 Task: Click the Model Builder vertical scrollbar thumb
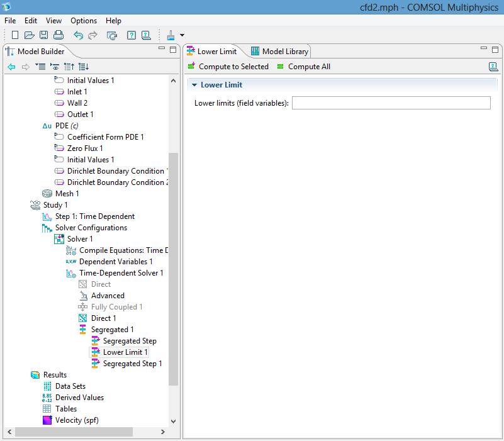(x=174, y=269)
